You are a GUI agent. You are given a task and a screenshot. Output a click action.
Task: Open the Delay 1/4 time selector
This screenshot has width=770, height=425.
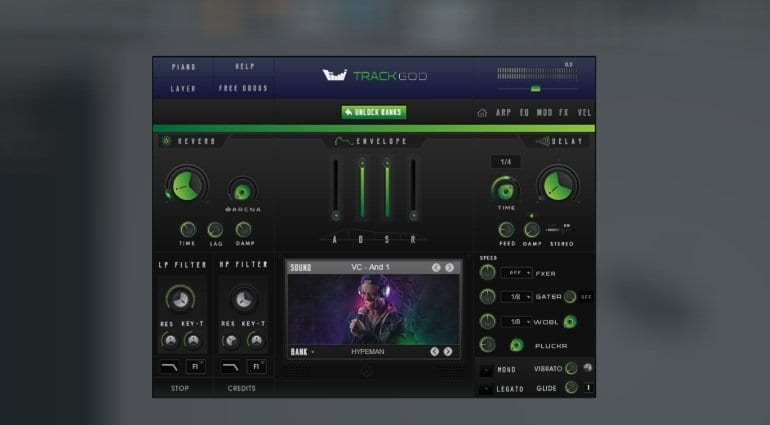pos(505,162)
